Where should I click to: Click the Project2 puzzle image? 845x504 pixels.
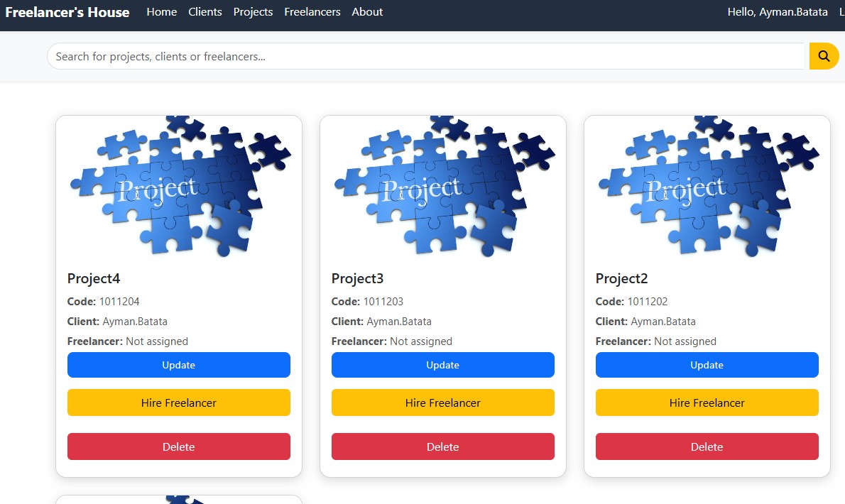(x=708, y=186)
